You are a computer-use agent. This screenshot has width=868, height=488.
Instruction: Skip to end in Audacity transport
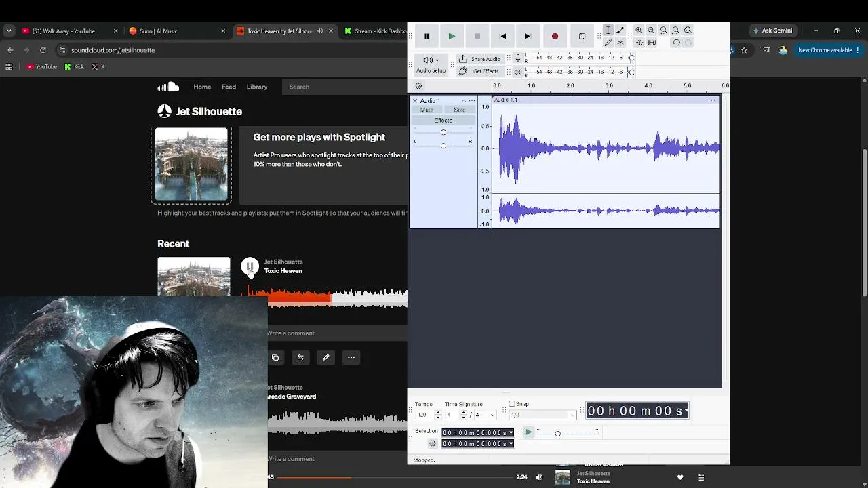tap(528, 37)
